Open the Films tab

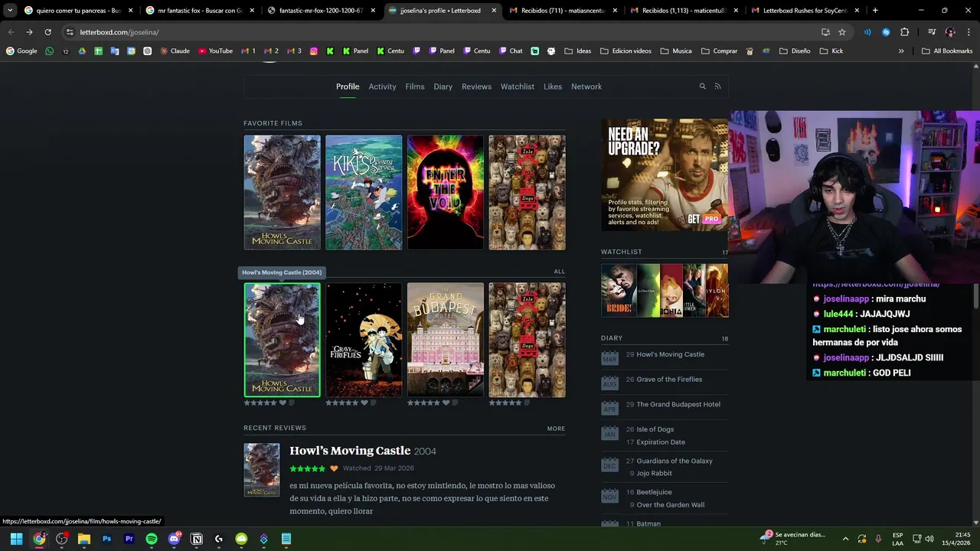point(415,86)
